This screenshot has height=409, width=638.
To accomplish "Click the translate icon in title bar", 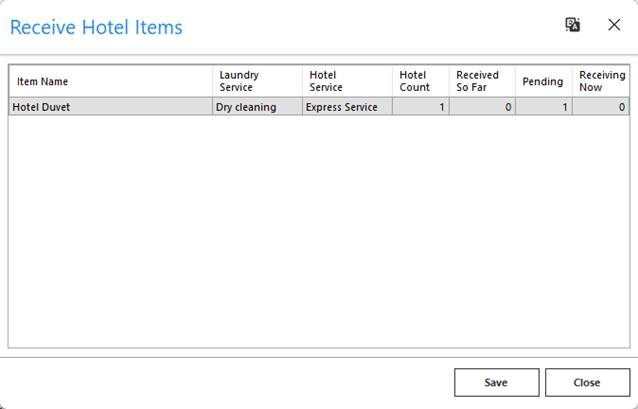I will (572, 25).
